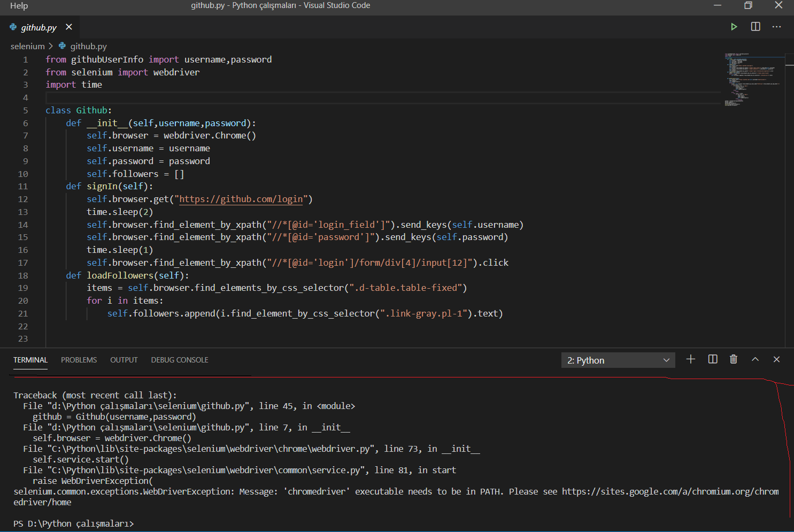Restore down the Visual Studio Code window

click(x=748, y=5)
